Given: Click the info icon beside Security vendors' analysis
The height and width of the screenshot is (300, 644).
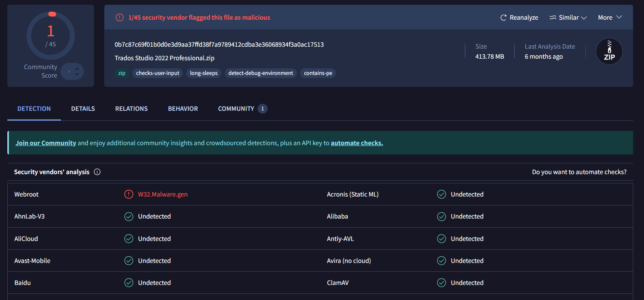Looking at the screenshot, I should click(x=97, y=172).
